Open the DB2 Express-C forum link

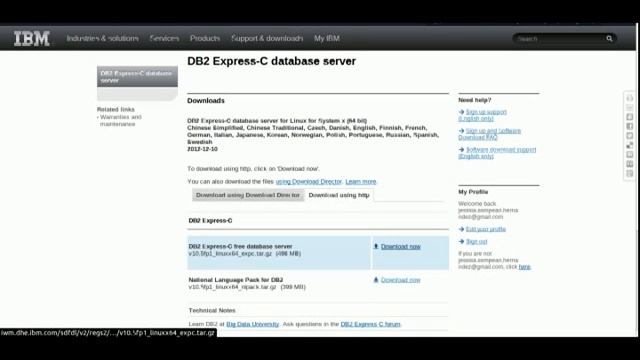371,324
